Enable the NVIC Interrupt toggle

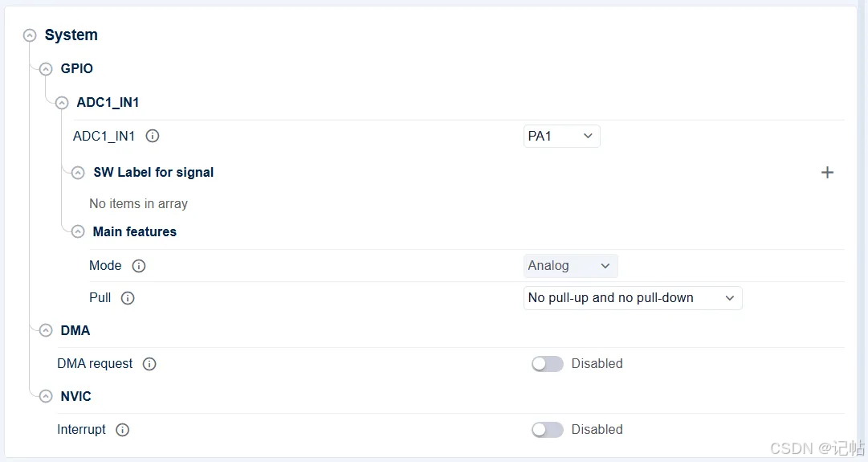[x=547, y=430]
